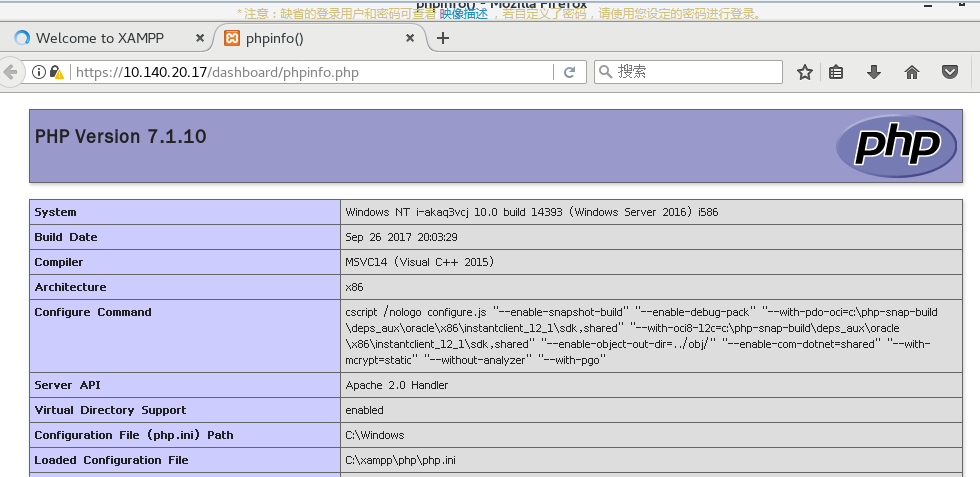Select the Architecture label

coord(71,287)
